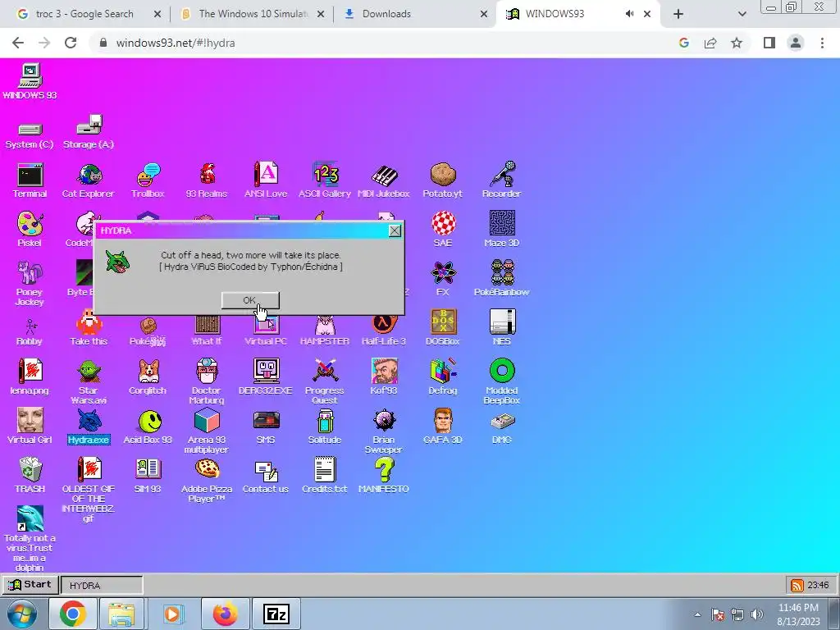Open Firefox from the Windows taskbar
The image size is (840, 630).
226,614
